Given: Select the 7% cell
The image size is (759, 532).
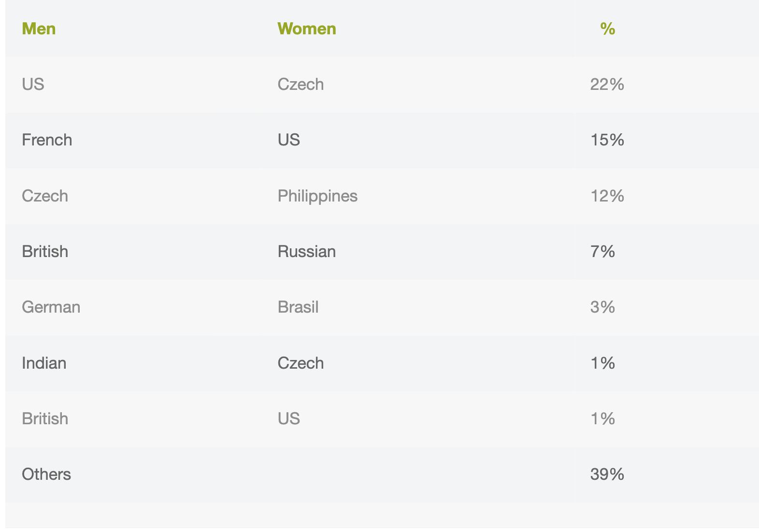Looking at the screenshot, I should point(602,252).
